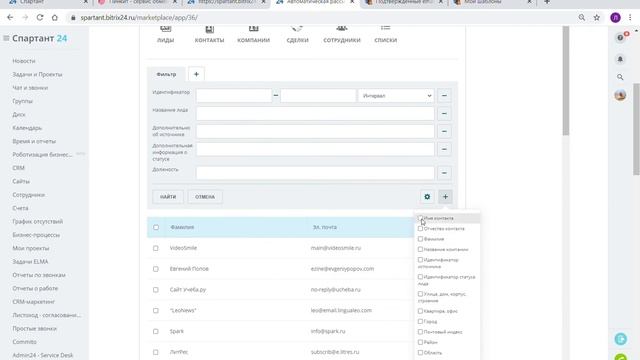
Task: Select the VideoSmile row checkbox
Action: click(x=156, y=248)
